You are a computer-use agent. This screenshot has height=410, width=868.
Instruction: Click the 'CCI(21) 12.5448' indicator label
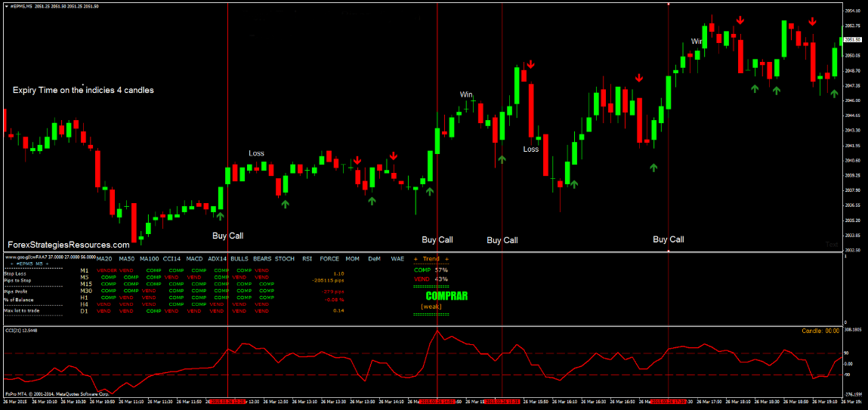pyautogui.click(x=23, y=330)
